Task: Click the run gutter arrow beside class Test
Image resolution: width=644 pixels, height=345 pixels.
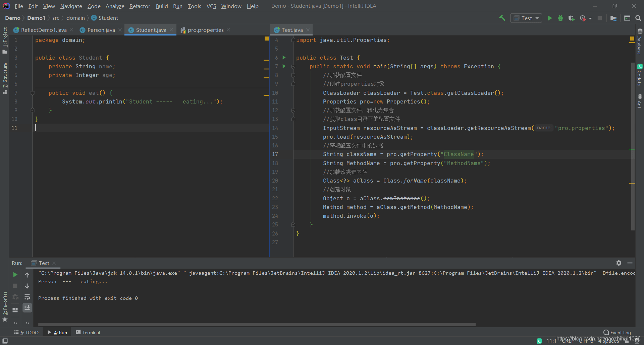Action: point(284,58)
